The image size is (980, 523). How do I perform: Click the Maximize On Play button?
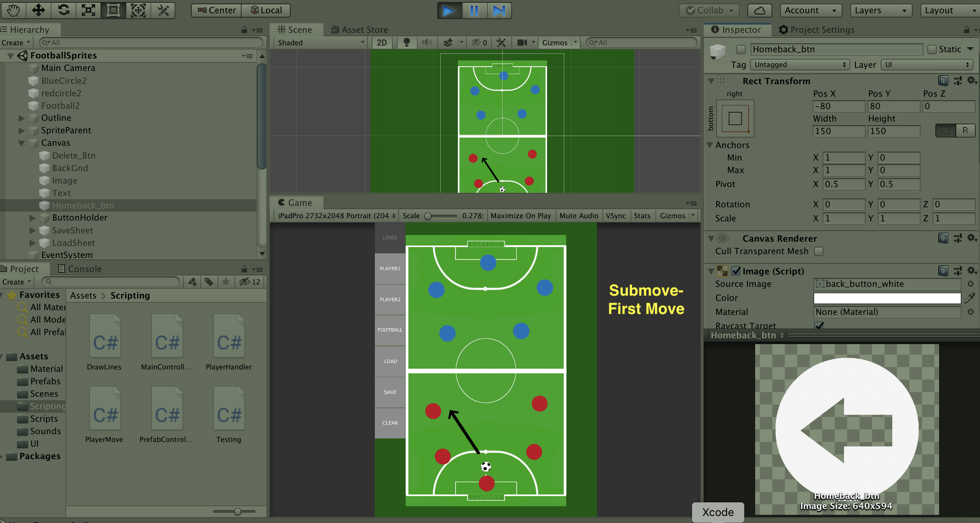point(521,216)
